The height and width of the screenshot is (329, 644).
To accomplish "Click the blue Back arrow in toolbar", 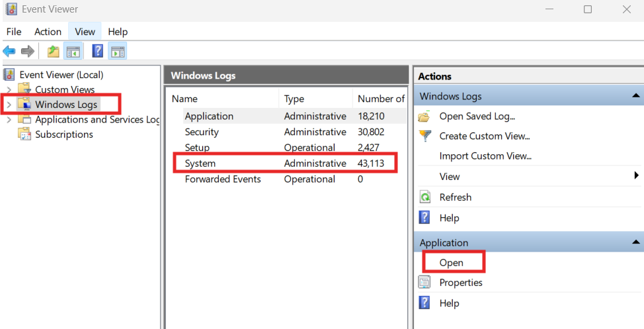I will 9,51.
